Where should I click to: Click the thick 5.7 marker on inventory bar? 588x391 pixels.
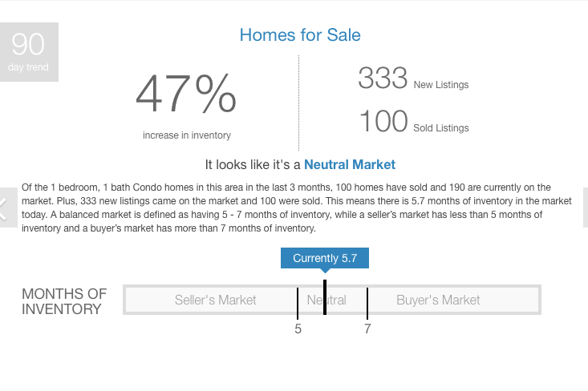point(325,297)
